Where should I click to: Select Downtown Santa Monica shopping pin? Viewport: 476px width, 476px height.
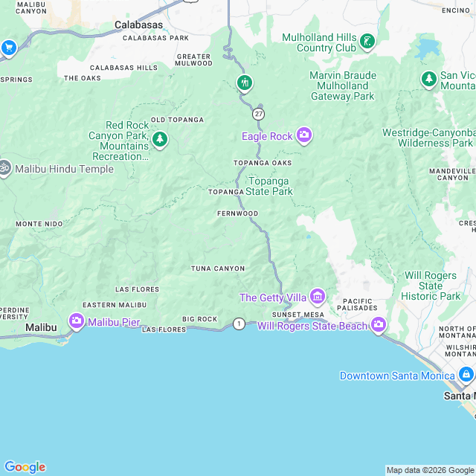click(466, 375)
